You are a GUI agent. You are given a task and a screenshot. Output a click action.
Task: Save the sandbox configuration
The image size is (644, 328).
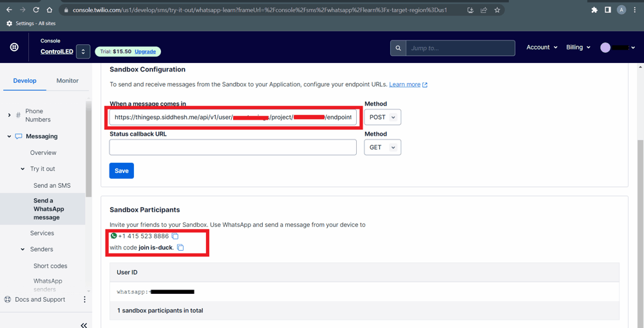tap(122, 170)
